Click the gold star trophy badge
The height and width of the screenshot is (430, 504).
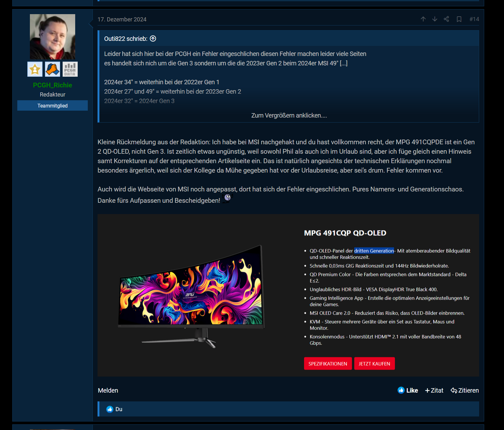(x=35, y=69)
